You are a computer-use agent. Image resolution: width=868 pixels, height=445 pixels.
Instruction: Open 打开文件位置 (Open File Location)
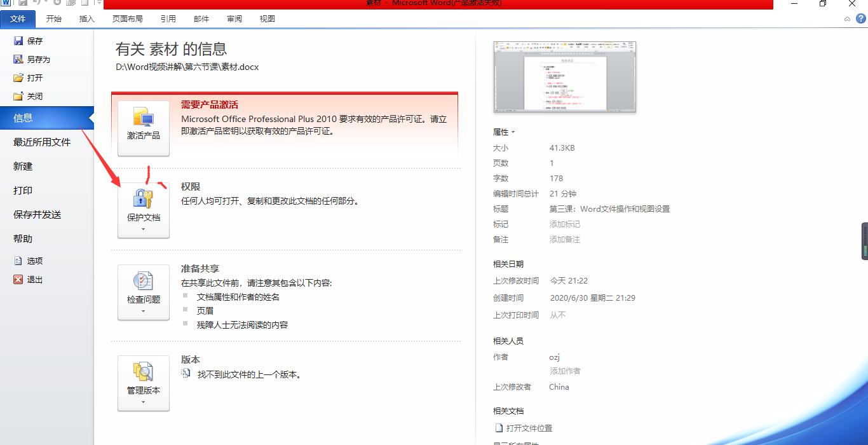(x=529, y=428)
